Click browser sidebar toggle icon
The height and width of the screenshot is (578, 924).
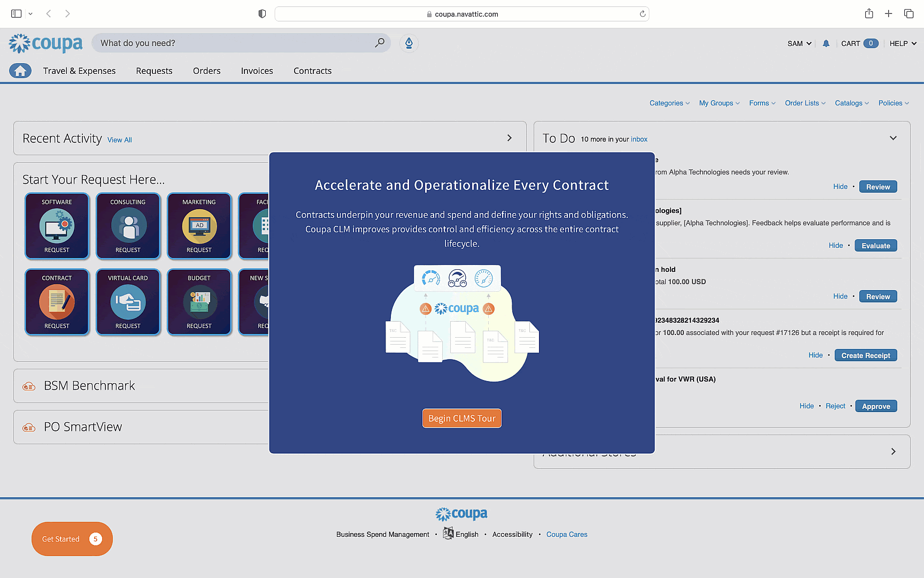click(x=17, y=13)
